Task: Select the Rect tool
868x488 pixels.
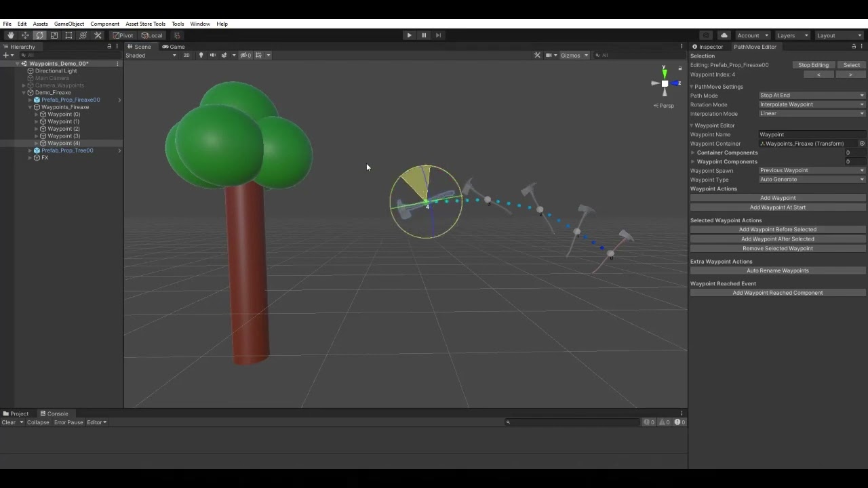Action: point(68,35)
